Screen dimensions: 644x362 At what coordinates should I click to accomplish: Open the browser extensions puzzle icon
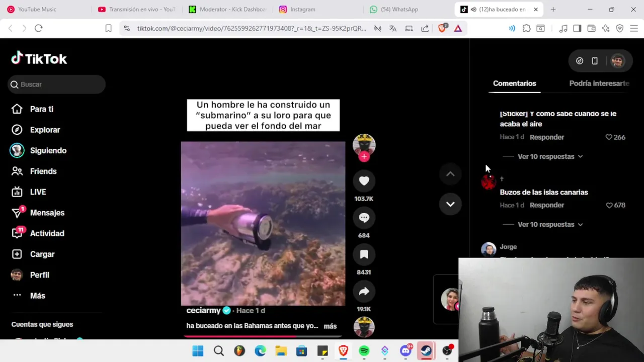(526, 29)
